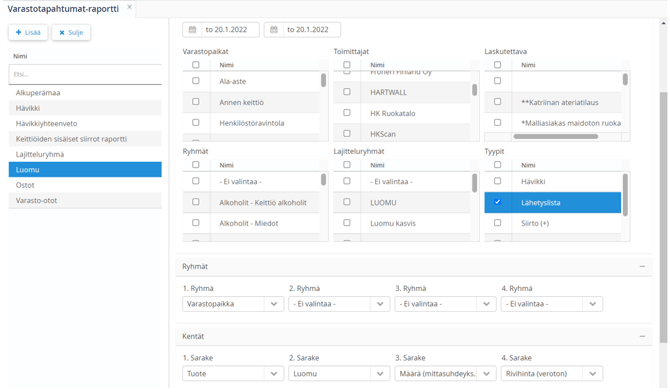Check the Siirto (+) type checkbox

click(497, 223)
